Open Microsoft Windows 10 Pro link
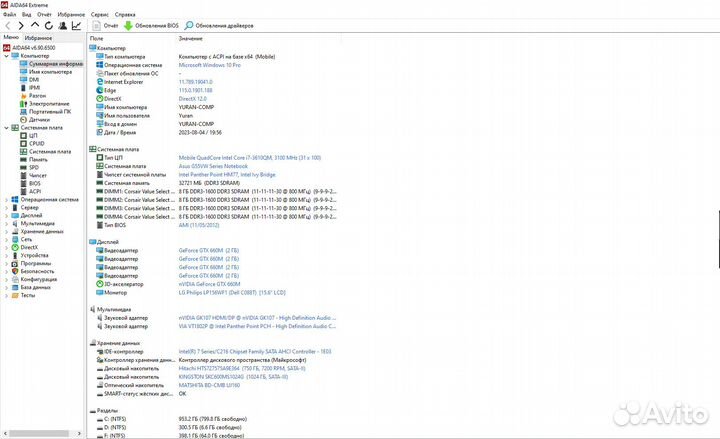720x439 pixels. point(211,65)
